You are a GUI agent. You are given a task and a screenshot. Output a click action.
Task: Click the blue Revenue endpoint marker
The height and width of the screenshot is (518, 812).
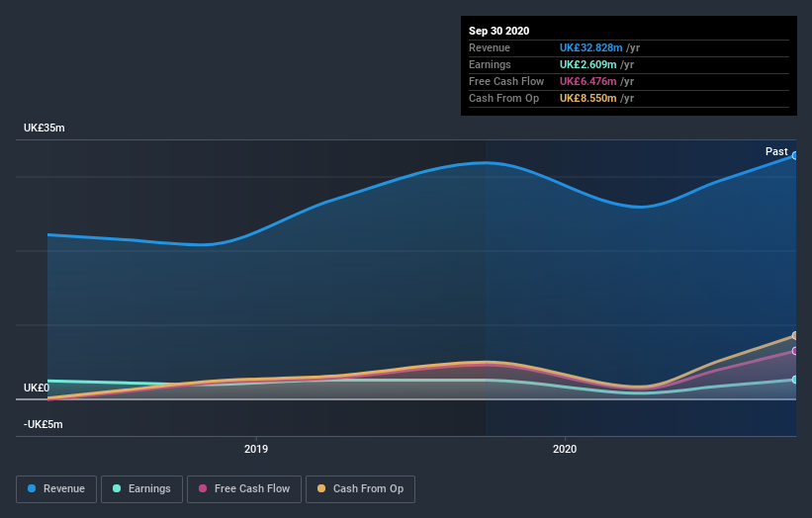pyautogui.click(x=795, y=155)
